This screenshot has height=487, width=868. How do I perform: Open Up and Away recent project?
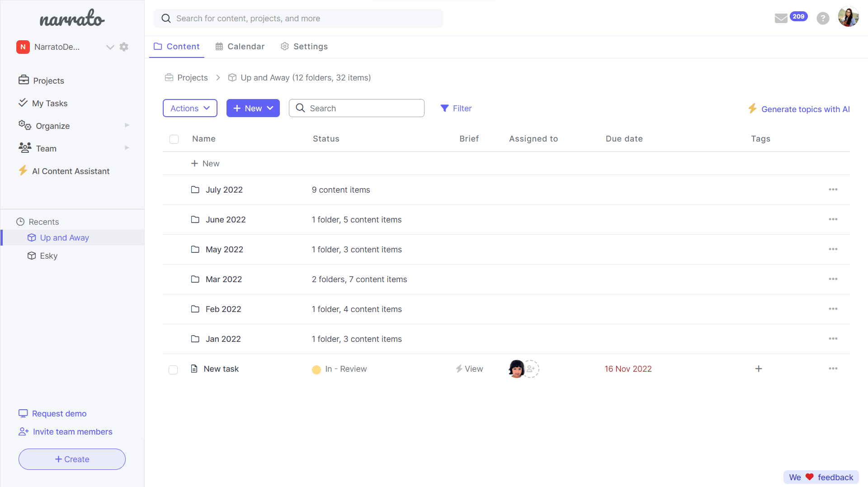tap(64, 238)
